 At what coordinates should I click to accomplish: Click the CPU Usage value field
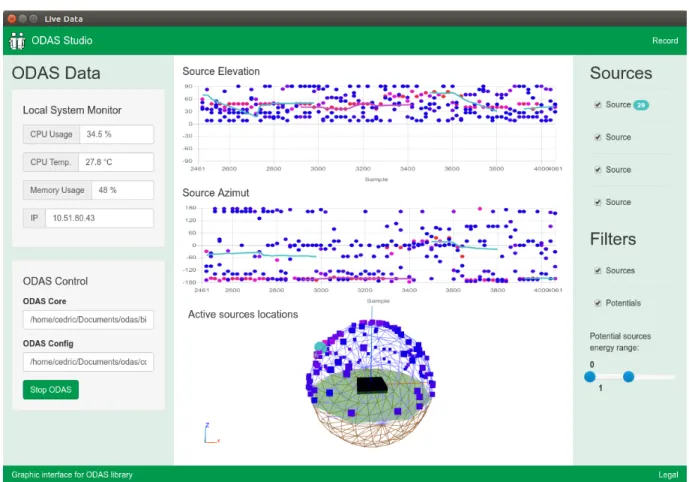tap(116, 134)
